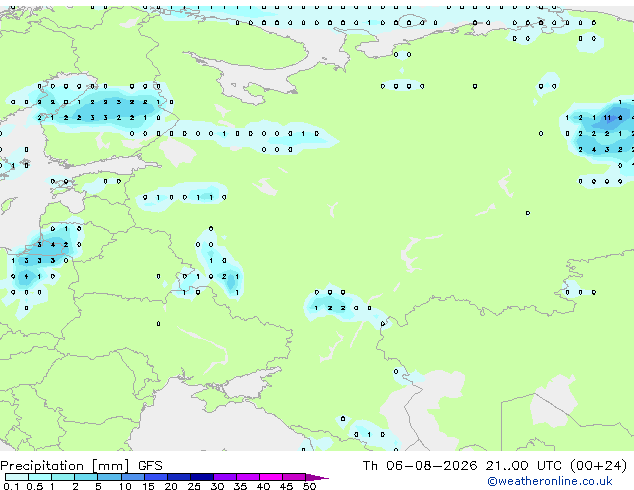Image resolution: width=634 pixels, height=490 pixels.
Task: Click the '25' legend scale label
Action: 194,486
